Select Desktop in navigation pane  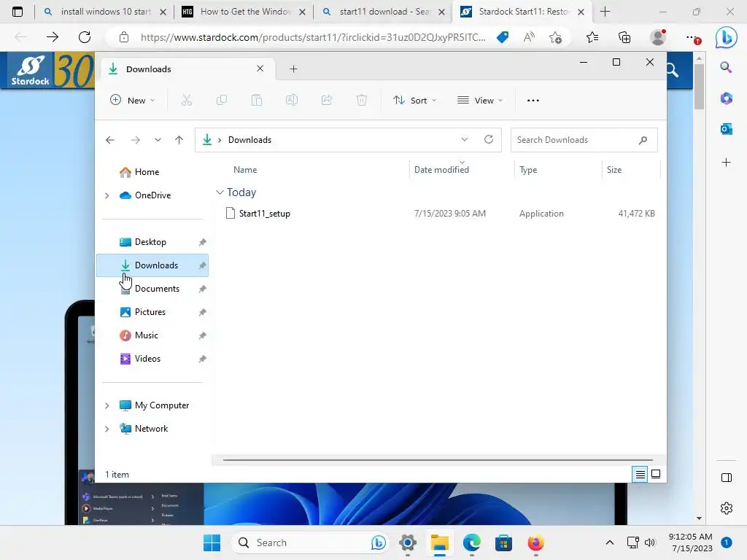pos(150,242)
